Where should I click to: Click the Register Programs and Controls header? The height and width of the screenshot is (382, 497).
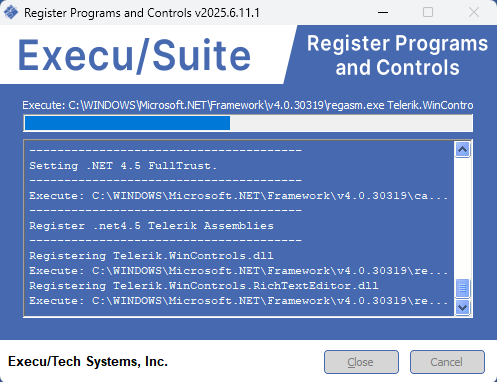tap(397, 55)
